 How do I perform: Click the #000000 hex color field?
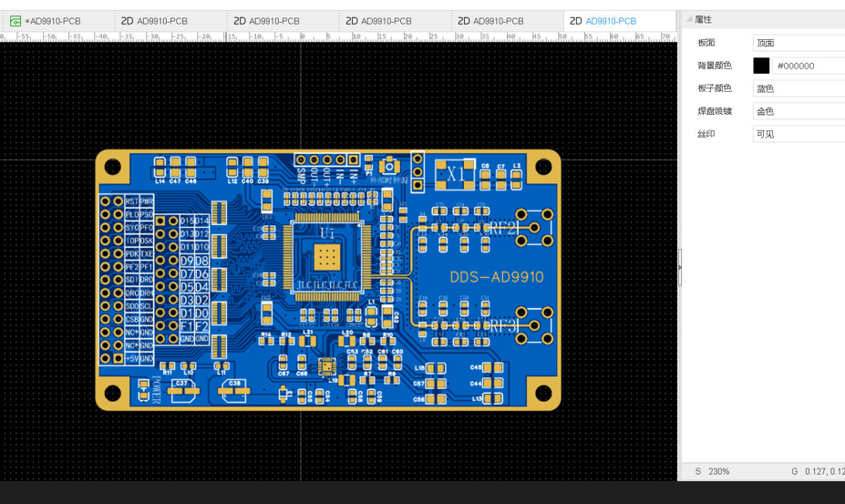tap(809, 66)
